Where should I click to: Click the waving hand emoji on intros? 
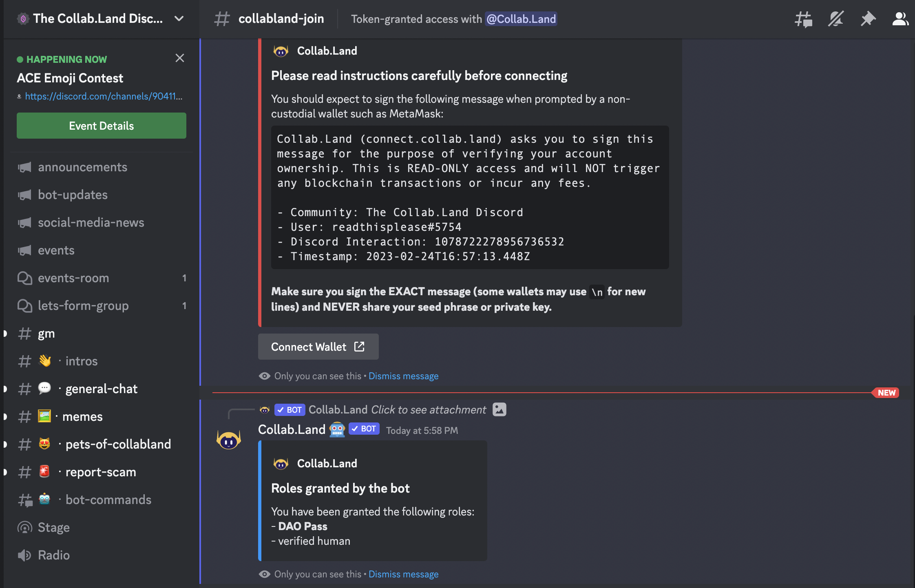(45, 360)
